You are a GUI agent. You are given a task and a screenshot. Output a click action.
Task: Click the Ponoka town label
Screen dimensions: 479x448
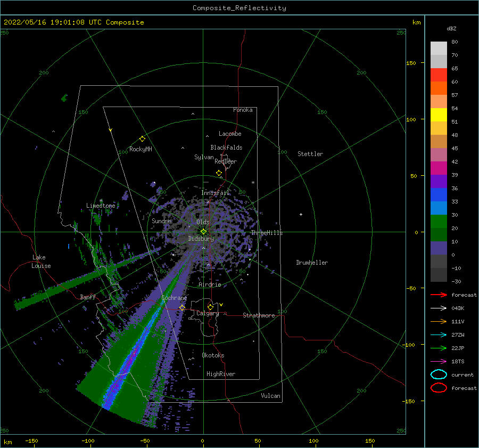243,110
